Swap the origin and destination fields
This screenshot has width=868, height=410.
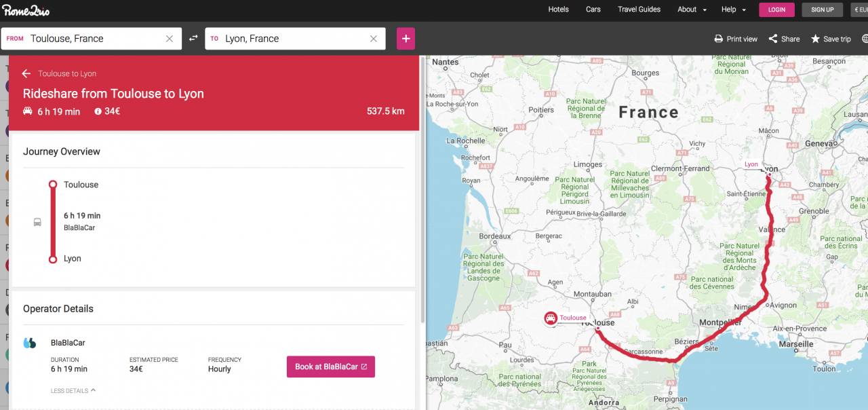click(x=193, y=39)
